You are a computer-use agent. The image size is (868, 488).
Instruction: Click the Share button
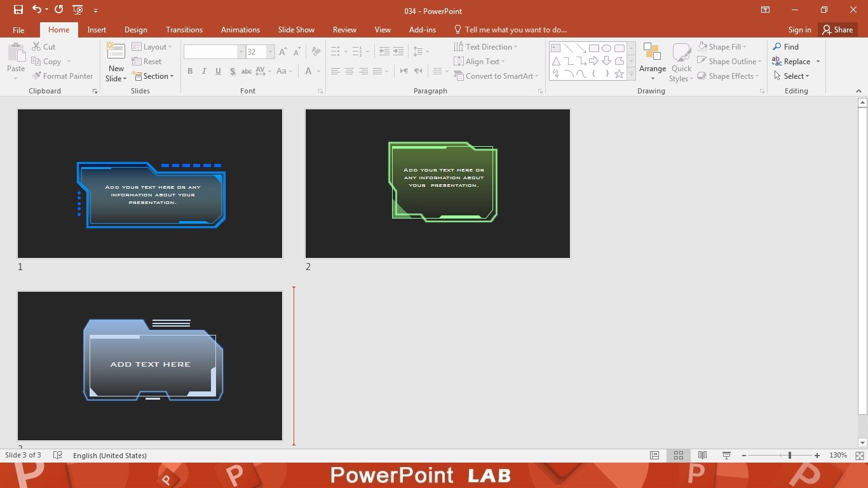coord(837,30)
